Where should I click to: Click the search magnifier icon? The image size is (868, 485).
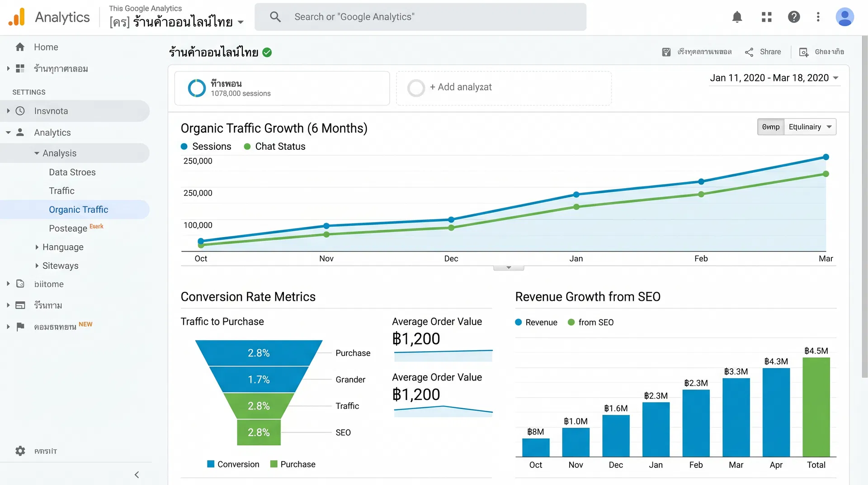click(x=275, y=17)
